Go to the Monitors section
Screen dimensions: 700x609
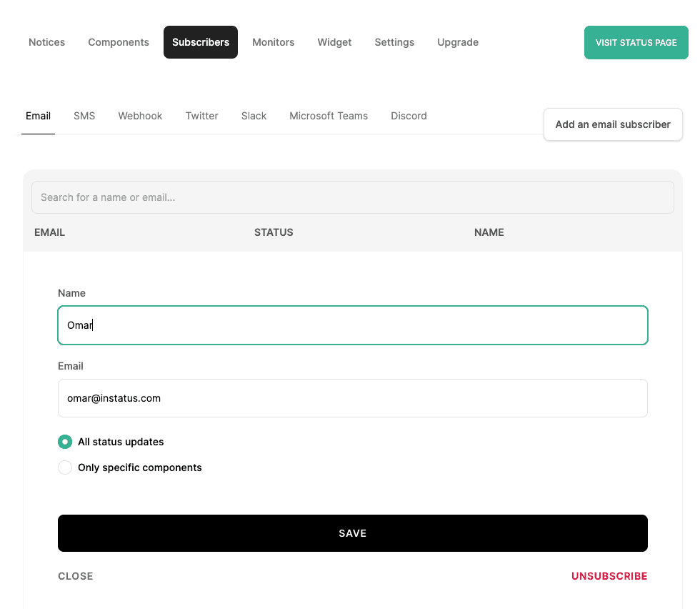273,42
